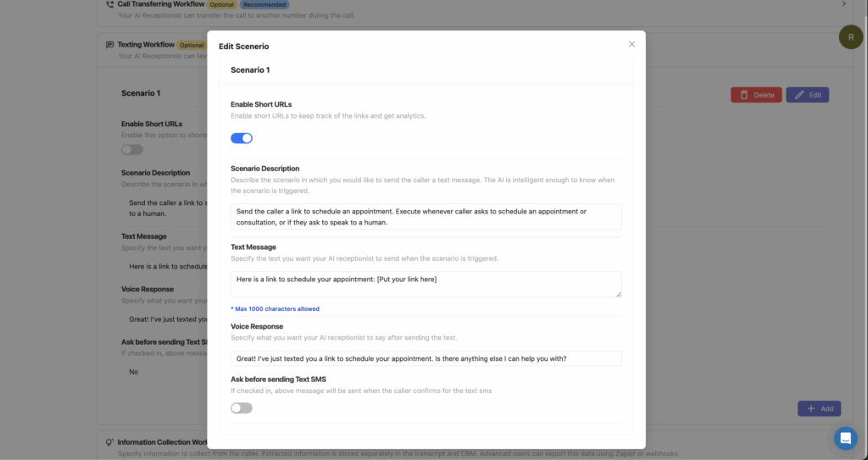Image resolution: width=868 pixels, height=460 pixels.
Task: Click Optional badge beside Call Transferring Workflow
Action: (222, 4)
